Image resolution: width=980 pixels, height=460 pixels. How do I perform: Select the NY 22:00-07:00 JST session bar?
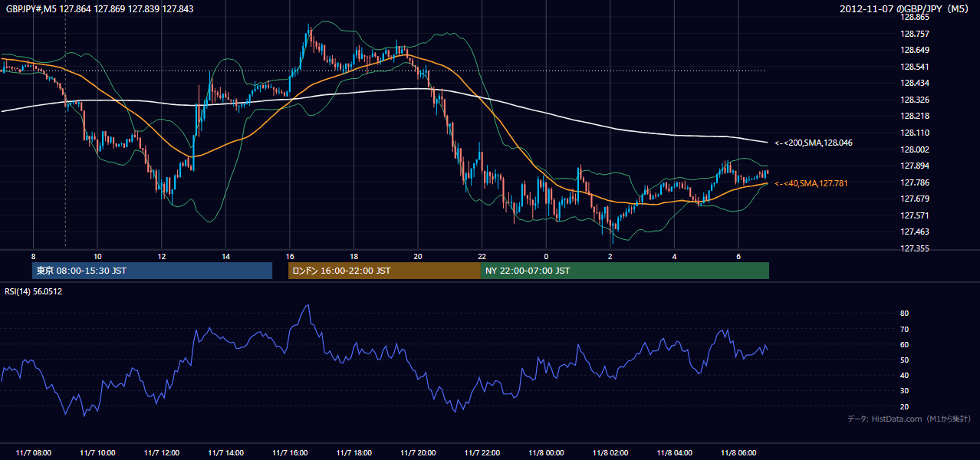[625, 271]
